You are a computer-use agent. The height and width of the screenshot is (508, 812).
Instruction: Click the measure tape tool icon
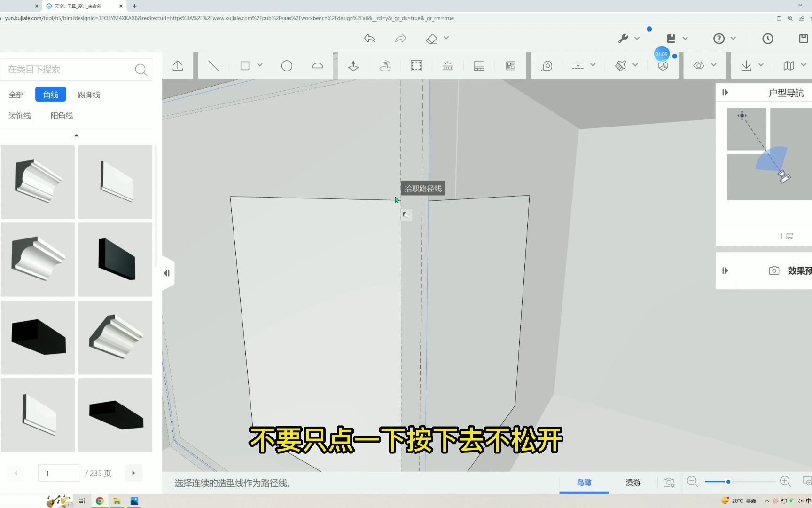(547, 66)
